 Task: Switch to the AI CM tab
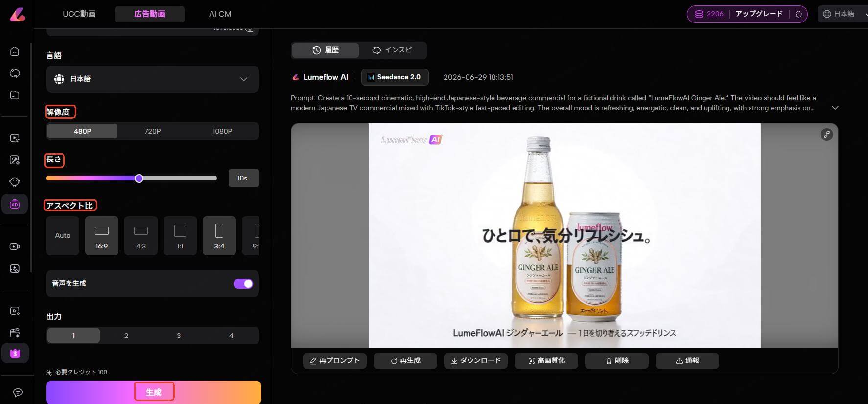click(x=220, y=14)
